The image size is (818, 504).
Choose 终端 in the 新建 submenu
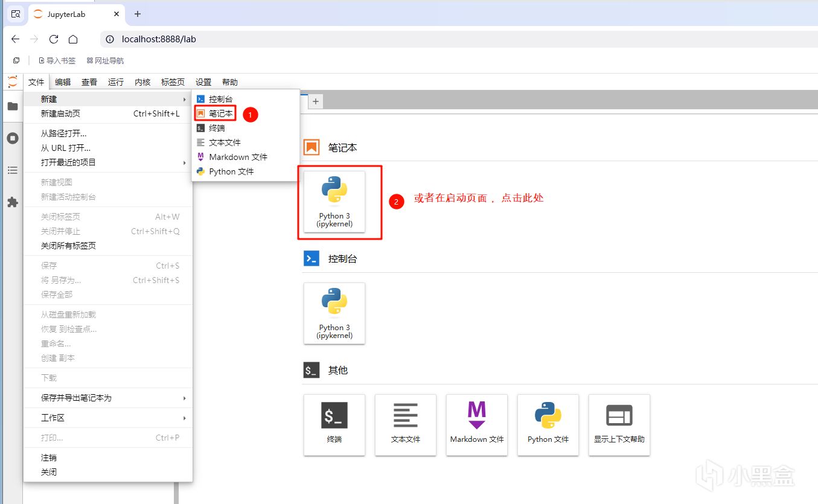246,128
